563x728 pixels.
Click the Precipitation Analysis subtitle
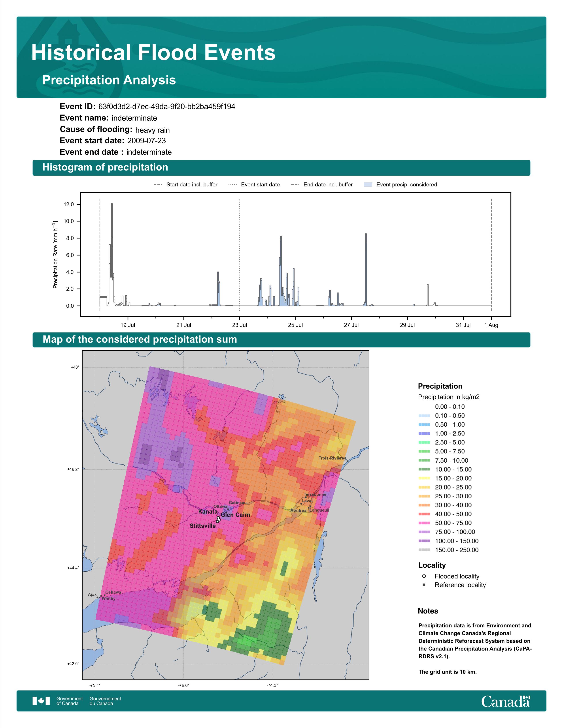pyautogui.click(x=109, y=80)
